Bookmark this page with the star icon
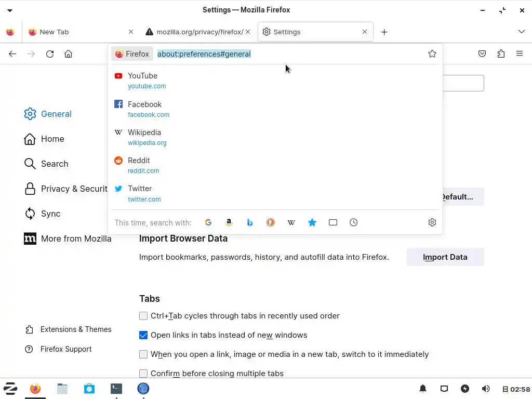The height and width of the screenshot is (399, 532). point(432,54)
